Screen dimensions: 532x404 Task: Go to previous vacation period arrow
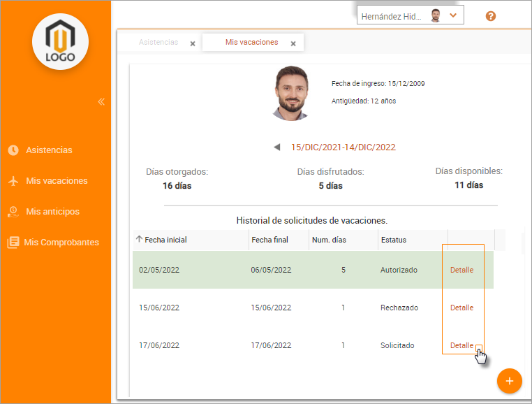point(277,147)
